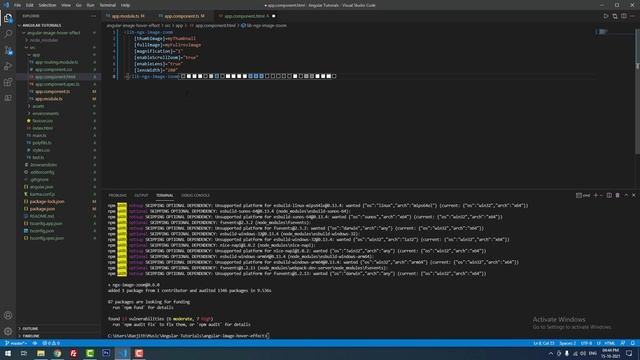Open the Terminal menu
This screenshot has width=640, height=360.
[x=108, y=5]
